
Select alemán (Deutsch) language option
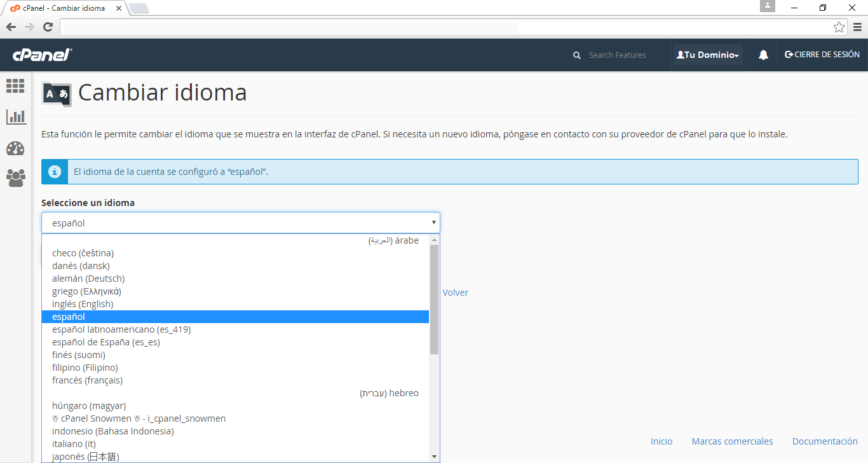click(x=88, y=279)
